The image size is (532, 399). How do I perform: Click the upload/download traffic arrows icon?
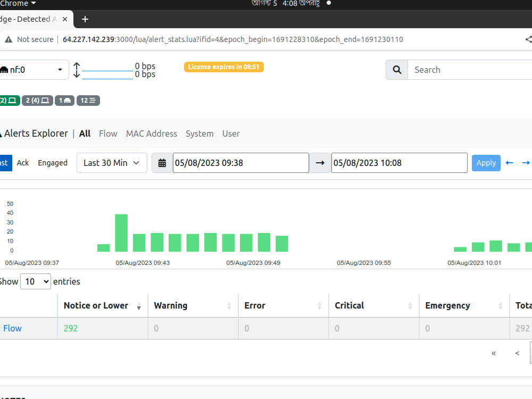(77, 70)
